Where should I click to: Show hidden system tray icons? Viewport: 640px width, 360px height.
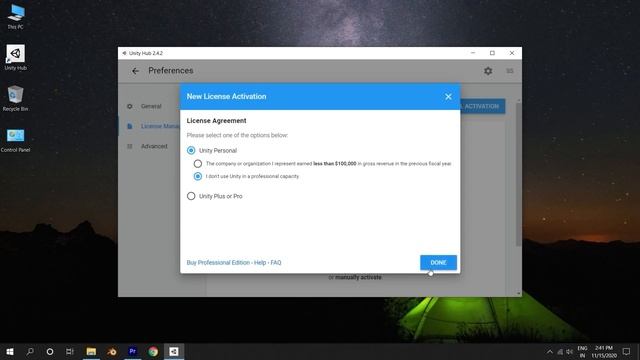click(x=550, y=351)
